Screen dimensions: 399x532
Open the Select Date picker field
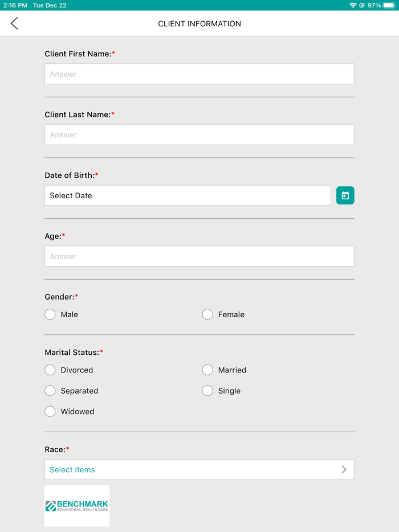pyautogui.click(x=187, y=195)
